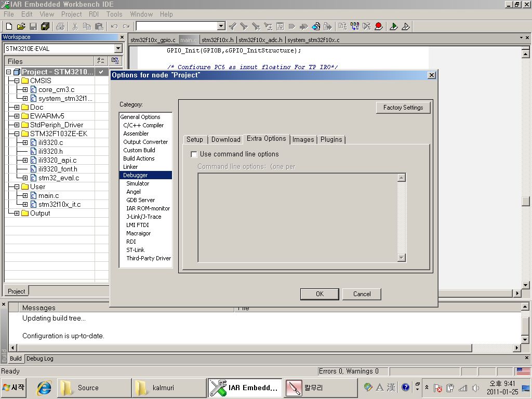
Task: Select the C/C++ Compiler category
Action: pos(143,125)
